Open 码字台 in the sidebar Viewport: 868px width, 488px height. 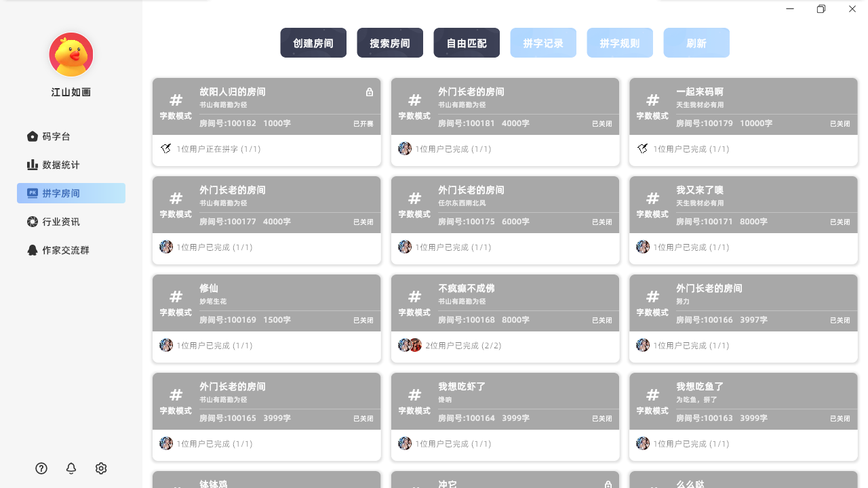coord(71,136)
